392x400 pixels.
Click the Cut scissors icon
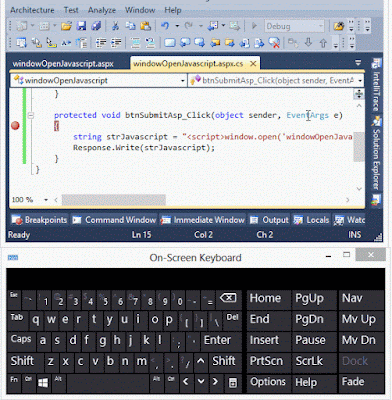(x=115, y=26)
